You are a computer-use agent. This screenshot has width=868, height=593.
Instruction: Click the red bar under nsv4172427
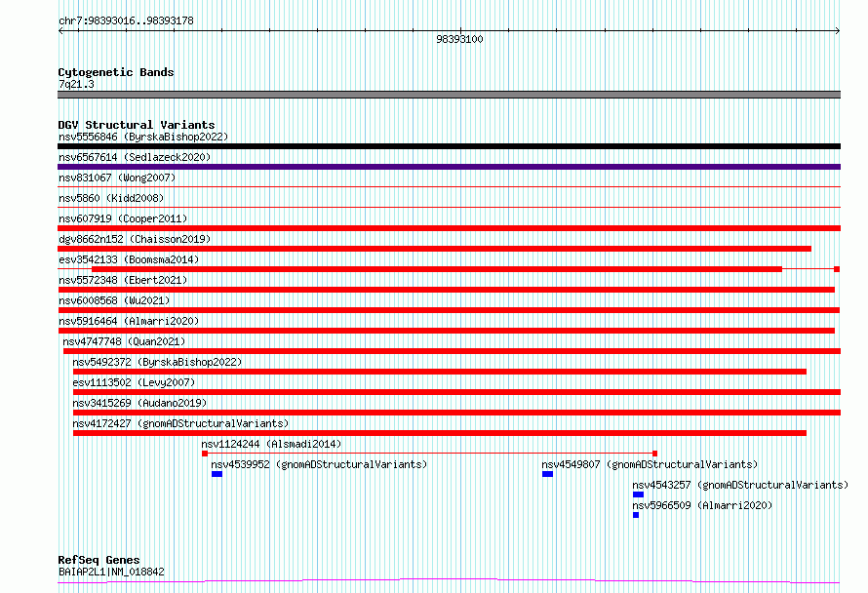coord(440,433)
